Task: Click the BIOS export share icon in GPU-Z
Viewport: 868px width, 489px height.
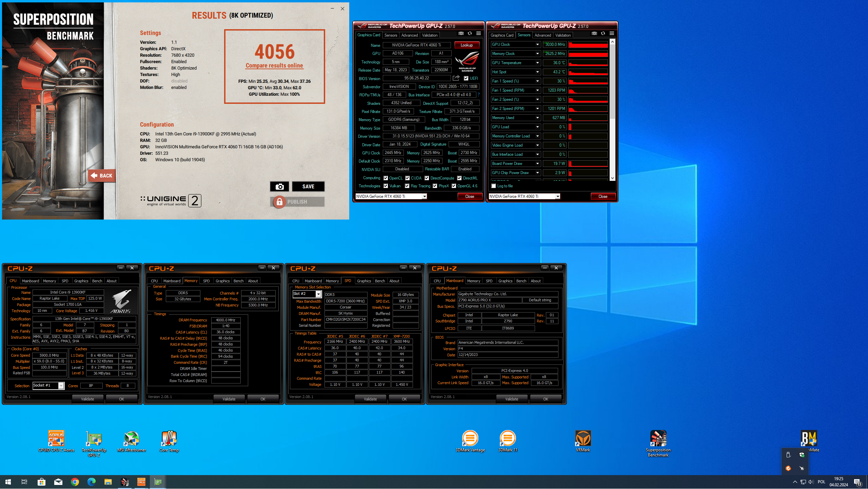Action: tap(456, 78)
